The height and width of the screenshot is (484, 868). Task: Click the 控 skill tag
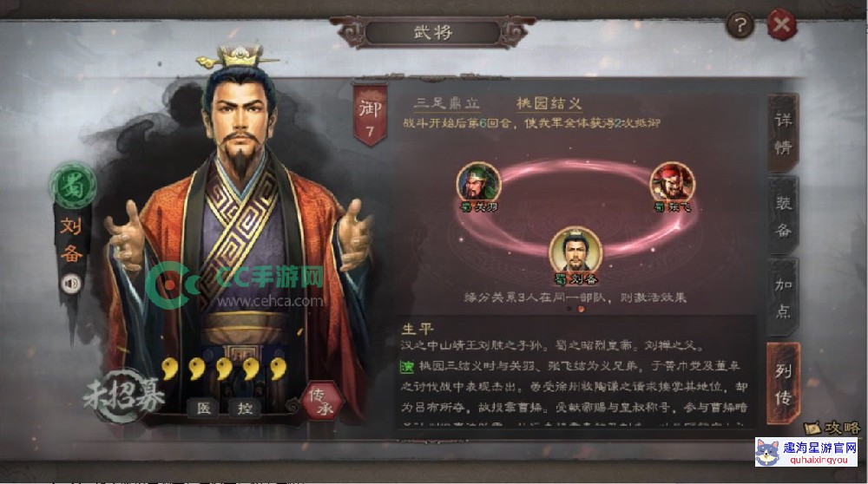pos(246,409)
